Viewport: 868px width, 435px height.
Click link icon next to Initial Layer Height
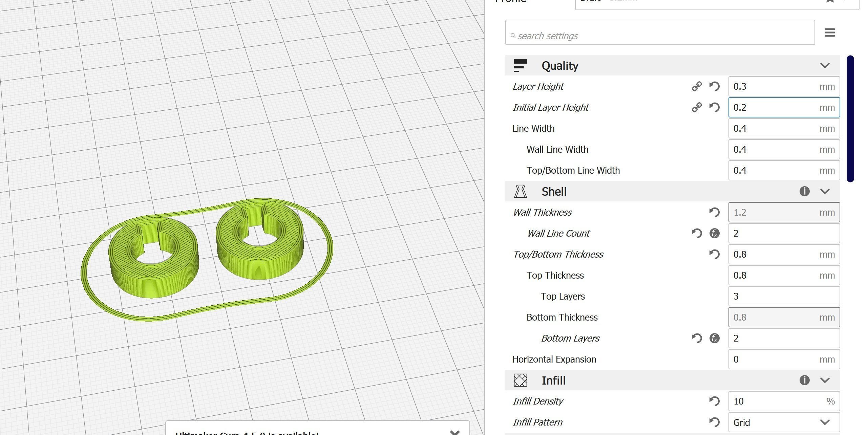point(697,107)
